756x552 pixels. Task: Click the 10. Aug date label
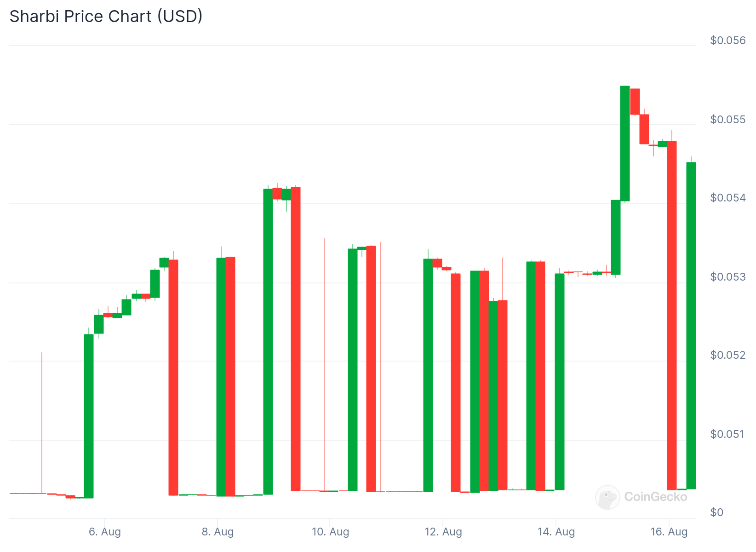[330, 532]
